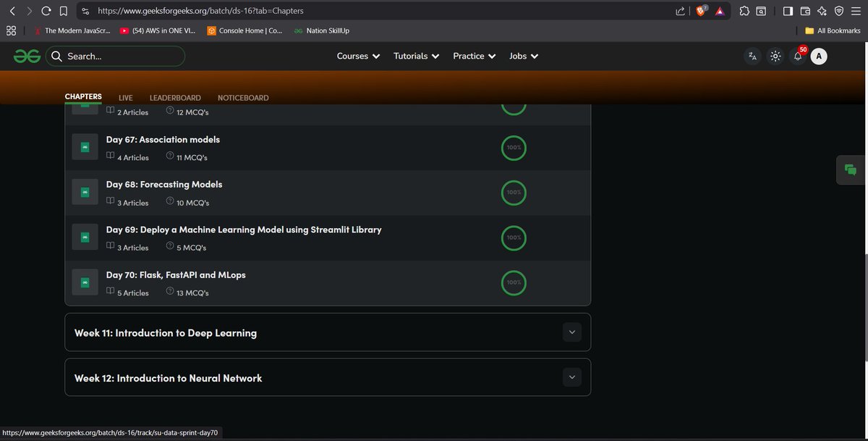Click the Day 68 100% progress ring
Screen dimensions: 868x441
(514, 193)
